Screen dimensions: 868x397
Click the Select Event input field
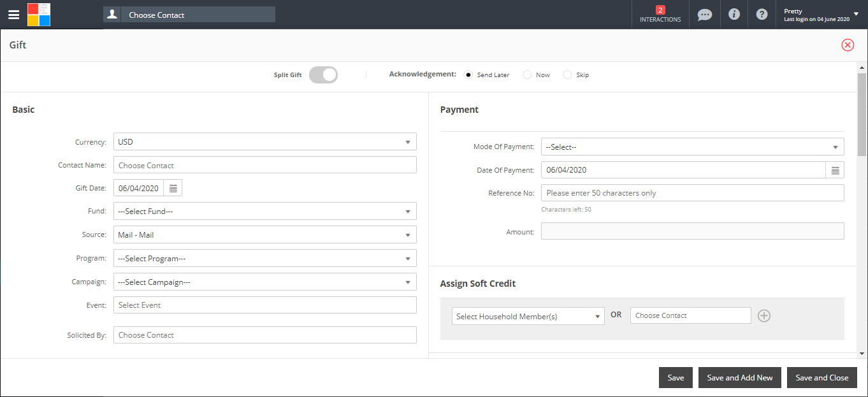265,305
